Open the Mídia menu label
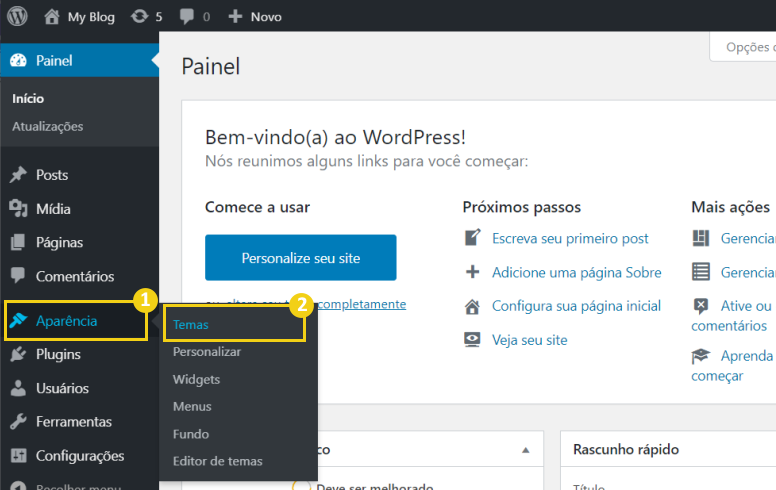 click(53, 209)
